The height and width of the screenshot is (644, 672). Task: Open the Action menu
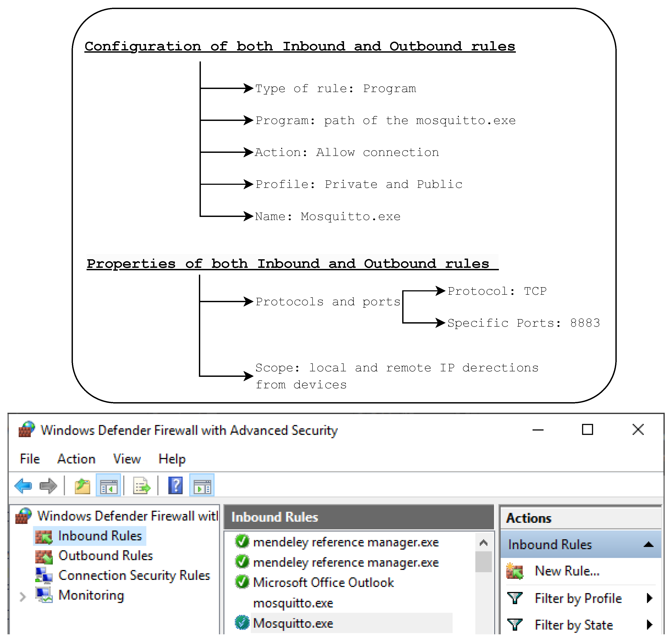point(76,459)
